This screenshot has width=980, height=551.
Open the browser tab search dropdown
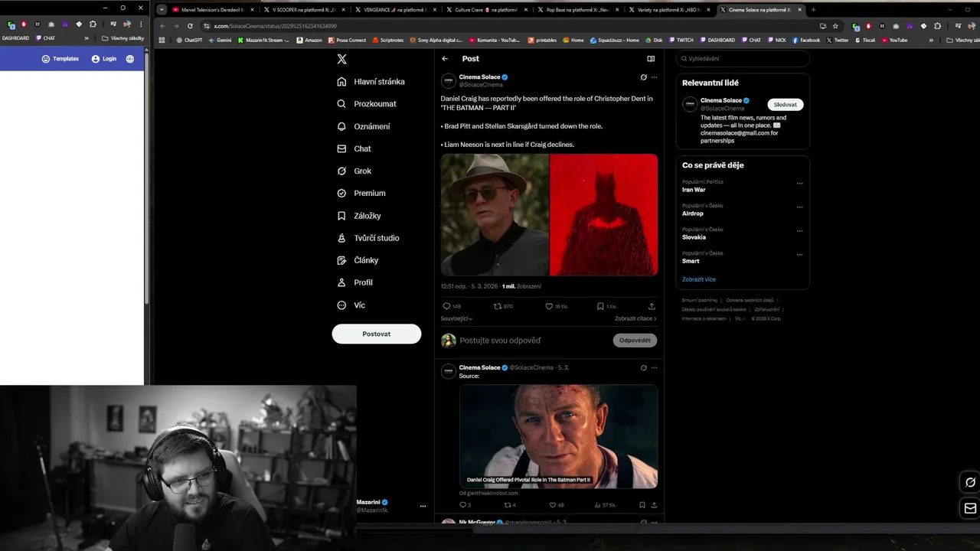[x=162, y=10]
